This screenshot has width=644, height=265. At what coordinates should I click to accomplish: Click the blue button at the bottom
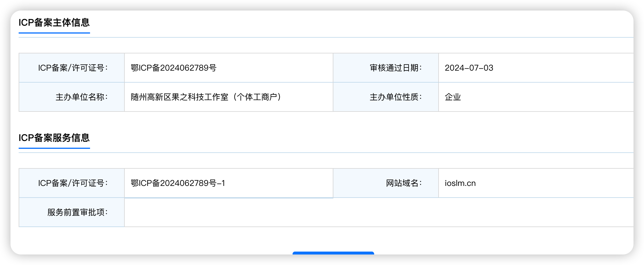pyautogui.click(x=333, y=253)
